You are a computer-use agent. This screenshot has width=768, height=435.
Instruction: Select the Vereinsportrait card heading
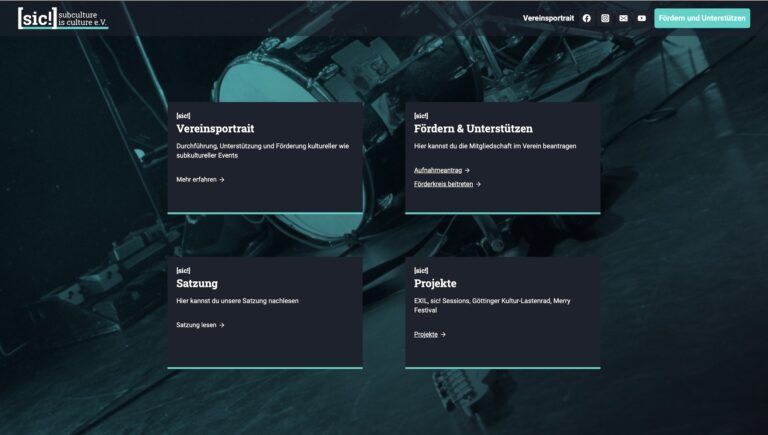click(215, 129)
